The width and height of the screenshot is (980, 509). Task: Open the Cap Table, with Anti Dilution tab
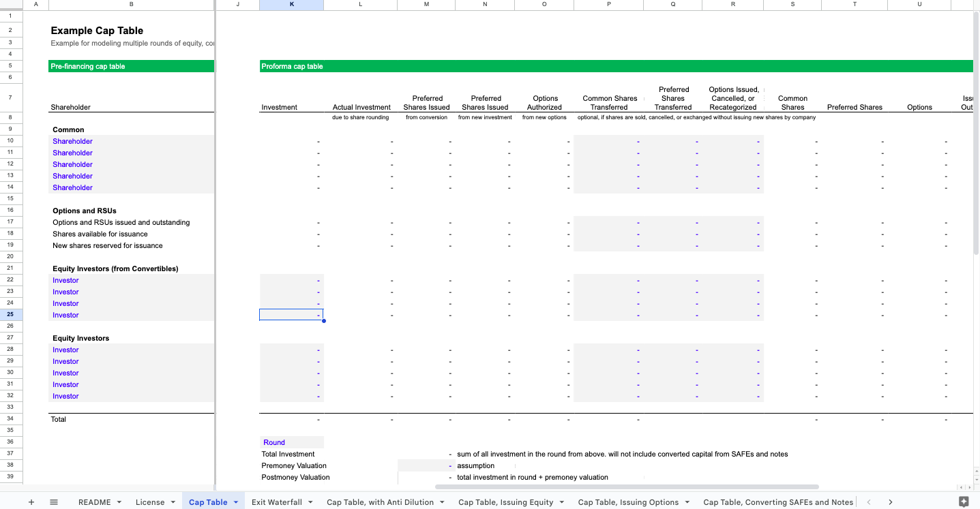tap(381, 502)
